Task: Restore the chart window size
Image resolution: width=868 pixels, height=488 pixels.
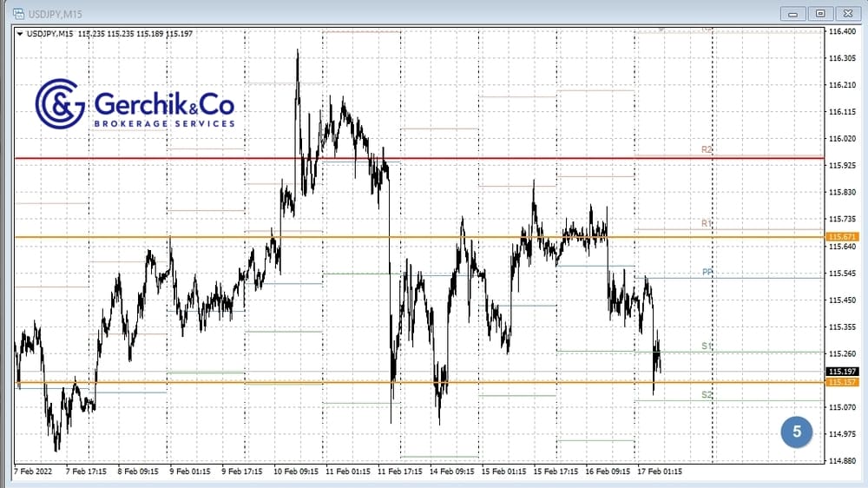Action: coord(820,13)
